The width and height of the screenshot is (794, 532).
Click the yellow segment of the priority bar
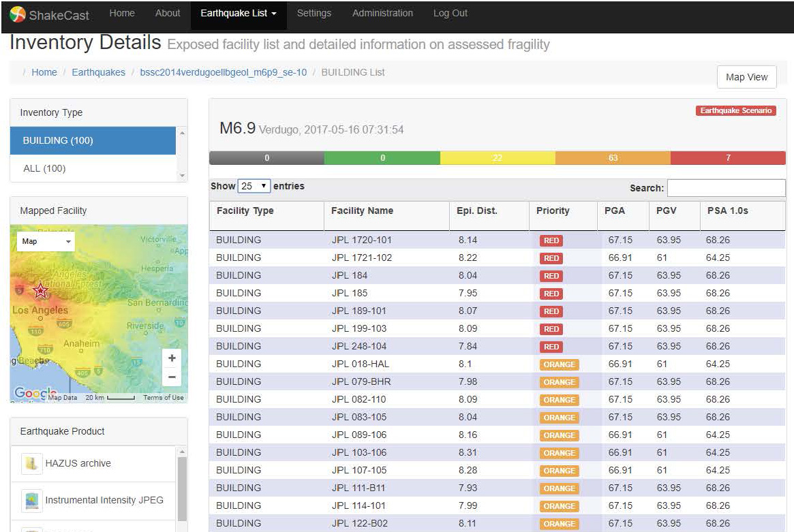498,158
